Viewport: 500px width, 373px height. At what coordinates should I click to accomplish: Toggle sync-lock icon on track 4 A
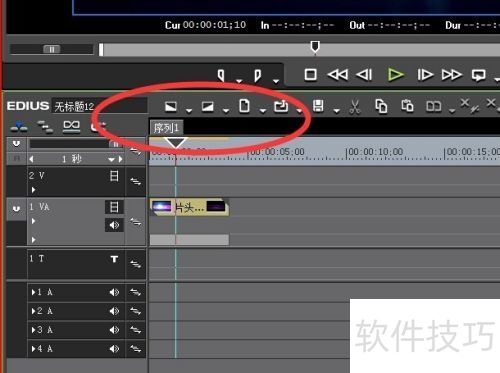136,349
